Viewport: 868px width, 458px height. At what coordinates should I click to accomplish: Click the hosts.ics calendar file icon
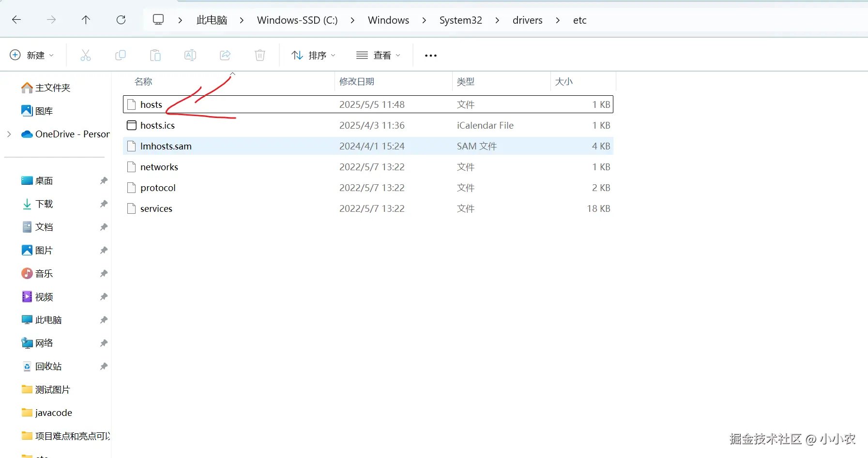click(x=132, y=125)
